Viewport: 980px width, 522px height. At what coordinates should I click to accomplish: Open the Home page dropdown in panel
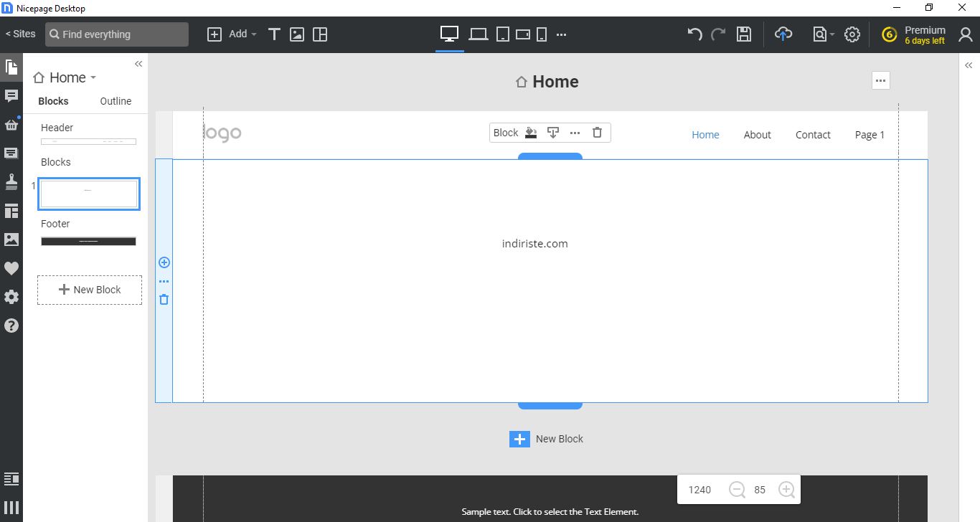[65, 77]
